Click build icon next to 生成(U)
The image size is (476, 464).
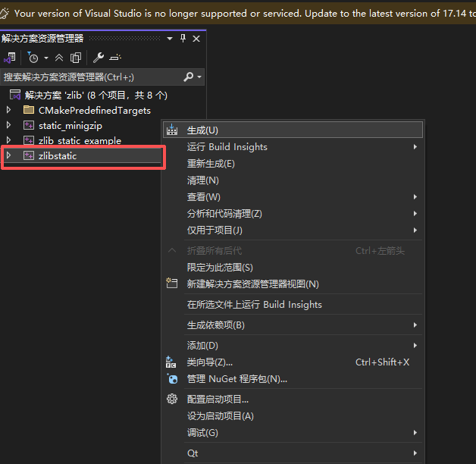pyautogui.click(x=172, y=130)
